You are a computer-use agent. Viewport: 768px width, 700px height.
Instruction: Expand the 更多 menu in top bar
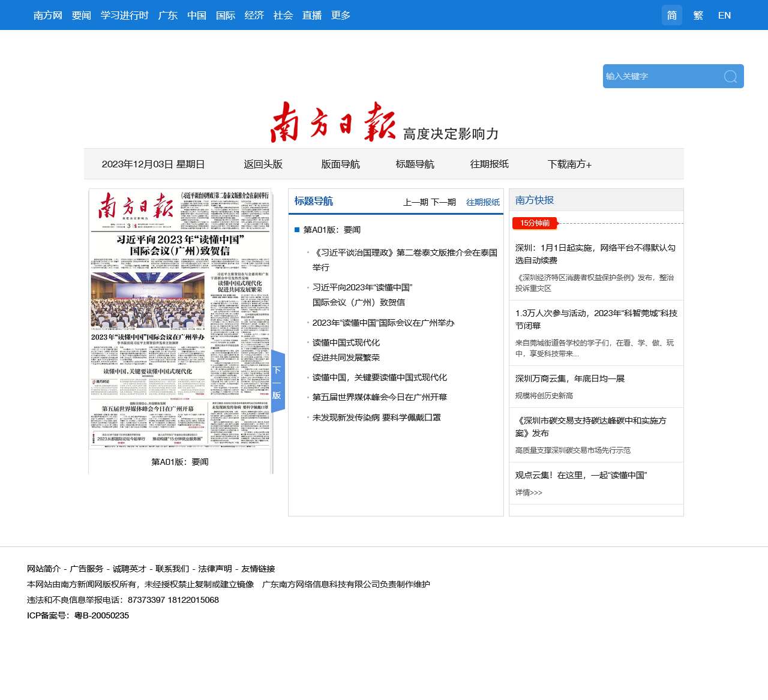(x=341, y=15)
